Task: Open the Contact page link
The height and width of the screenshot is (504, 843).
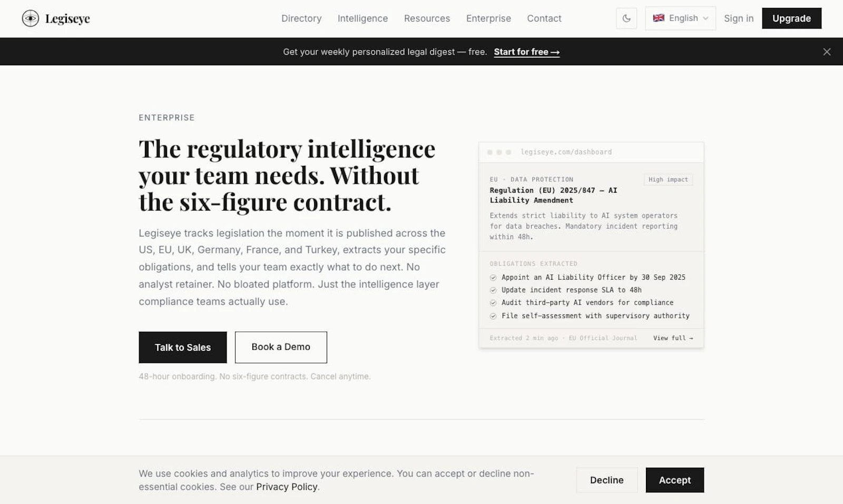Action: pyautogui.click(x=544, y=18)
